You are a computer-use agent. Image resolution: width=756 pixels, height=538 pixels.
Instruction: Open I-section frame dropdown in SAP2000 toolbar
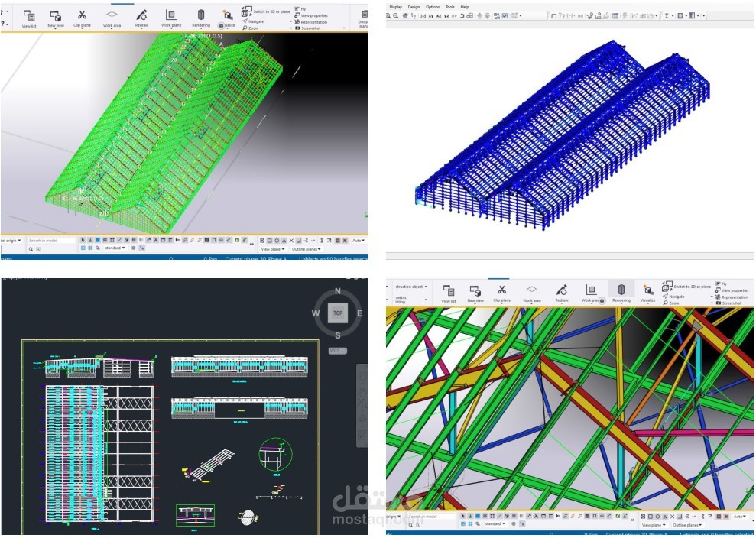point(669,15)
